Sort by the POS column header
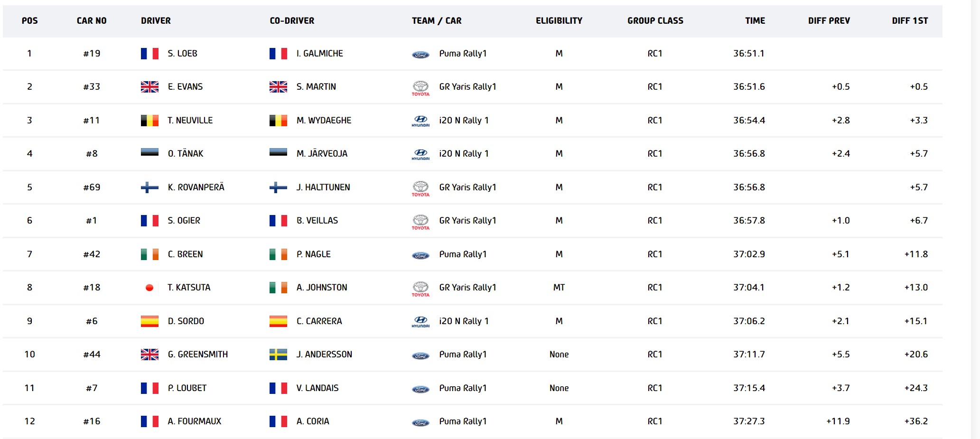The width and height of the screenshot is (980, 439). point(29,21)
